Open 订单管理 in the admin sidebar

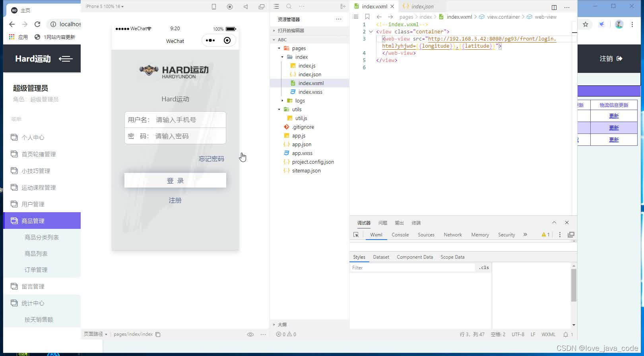pos(36,270)
